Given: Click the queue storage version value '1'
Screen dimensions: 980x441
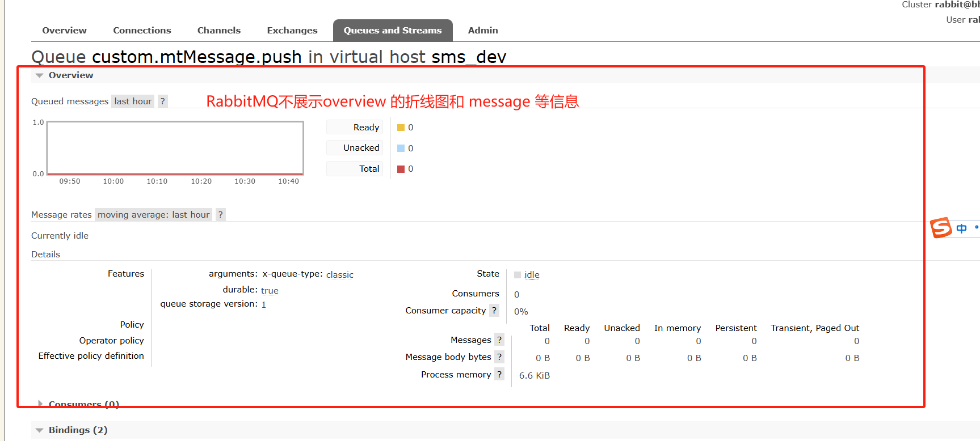Looking at the screenshot, I should [x=263, y=305].
